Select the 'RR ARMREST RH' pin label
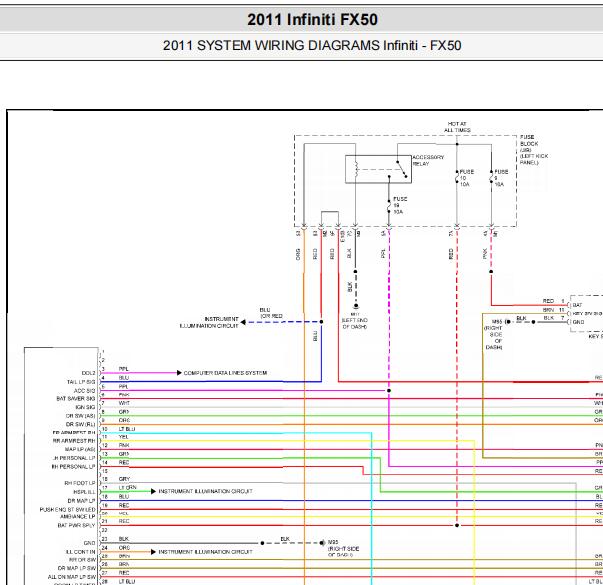This screenshot has height=585, width=603. pos(74,441)
